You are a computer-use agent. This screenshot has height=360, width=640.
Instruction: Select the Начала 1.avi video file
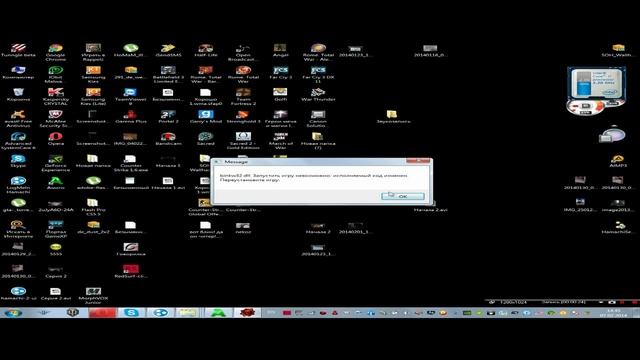pyautogui.click(x=168, y=183)
